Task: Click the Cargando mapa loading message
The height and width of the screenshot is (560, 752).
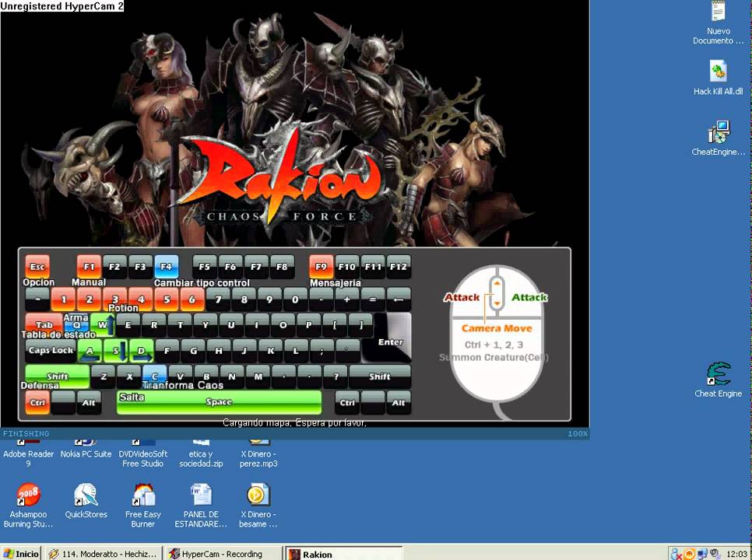Action: [294, 423]
